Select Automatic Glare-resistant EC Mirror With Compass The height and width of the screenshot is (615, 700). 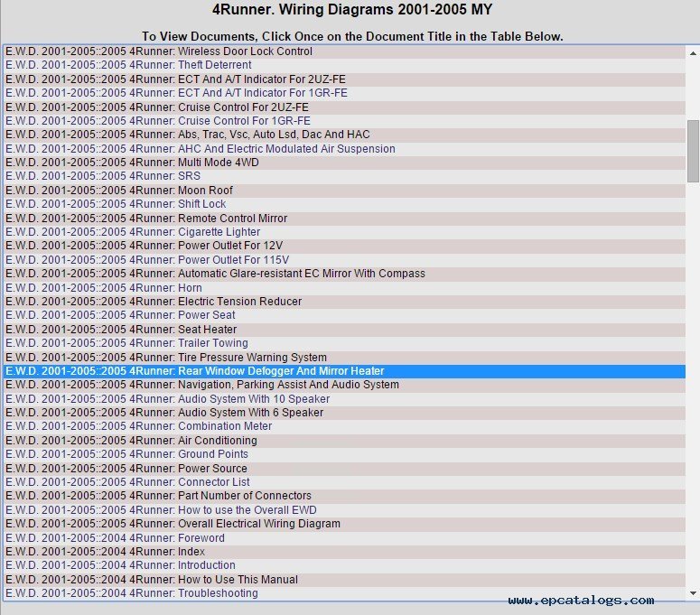(x=344, y=274)
